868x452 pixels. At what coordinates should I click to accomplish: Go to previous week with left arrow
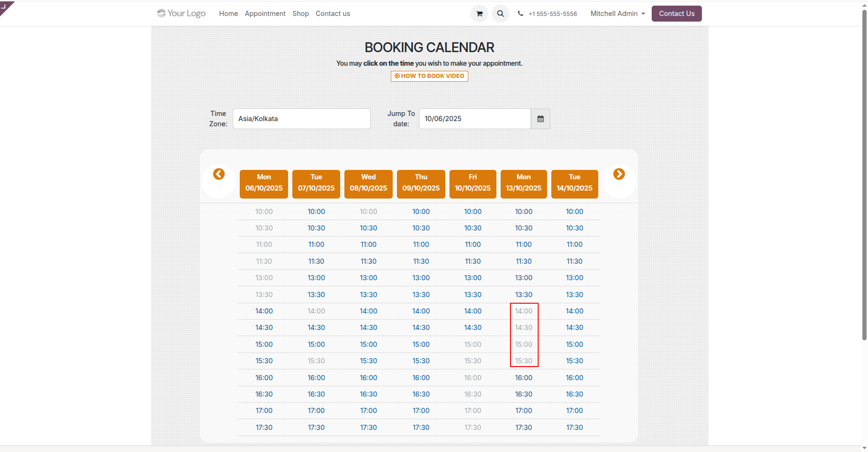(x=219, y=174)
